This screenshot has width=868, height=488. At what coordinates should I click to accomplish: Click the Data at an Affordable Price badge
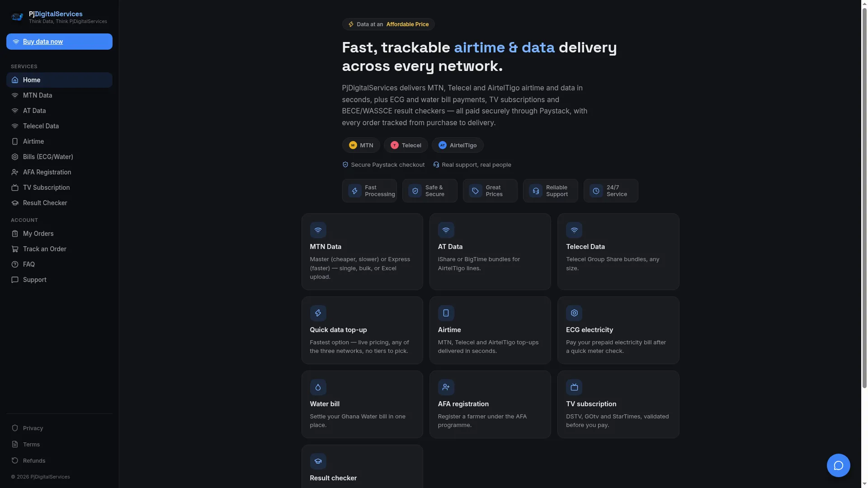[388, 24]
